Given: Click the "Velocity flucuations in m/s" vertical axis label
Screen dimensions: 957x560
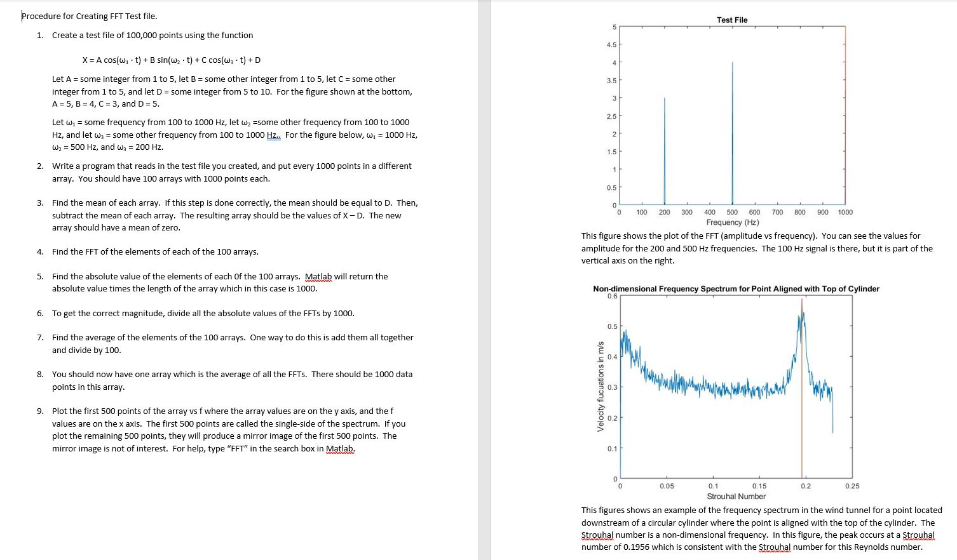Looking at the screenshot, I should coord(601,387).
